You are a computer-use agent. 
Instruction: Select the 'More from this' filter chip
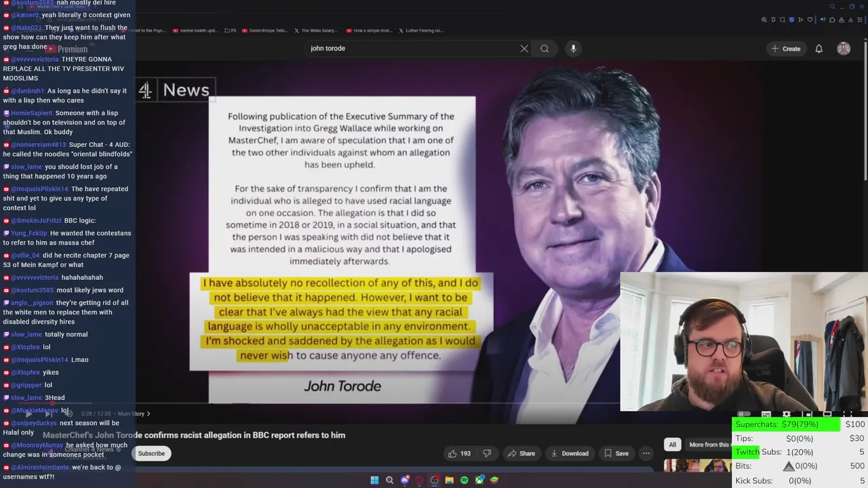pyautogui.click(x=709, y=445)
